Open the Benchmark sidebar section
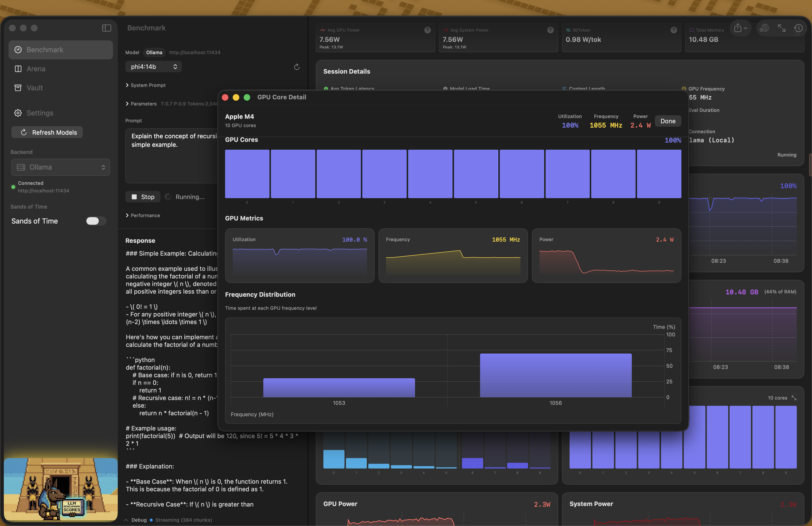 click(x=61, y=50)
